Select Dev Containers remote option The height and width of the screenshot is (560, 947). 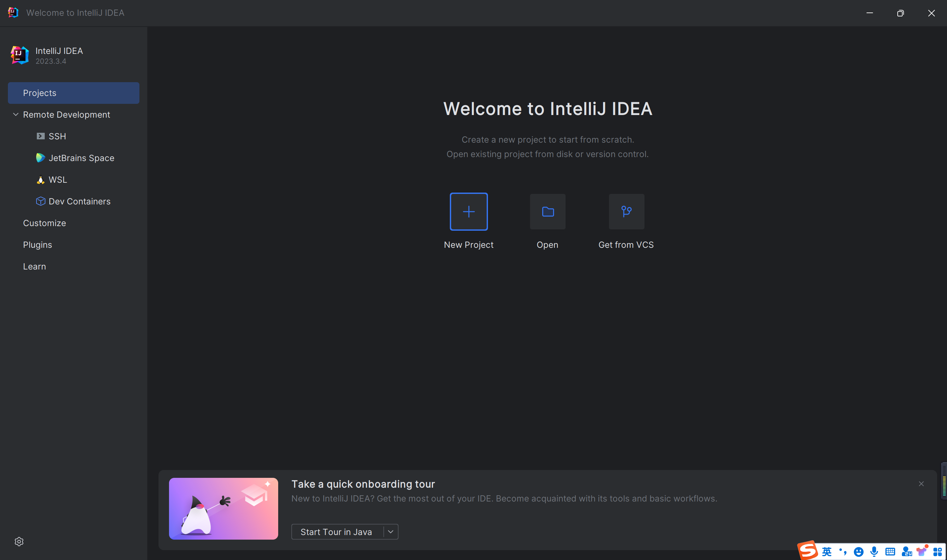pos(74,201)
